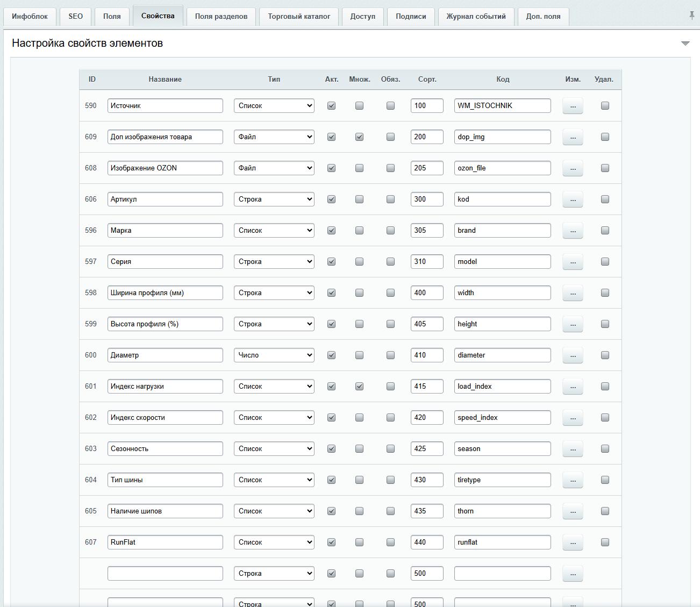Open detailed settings for Диаметр row

(573, 355)
